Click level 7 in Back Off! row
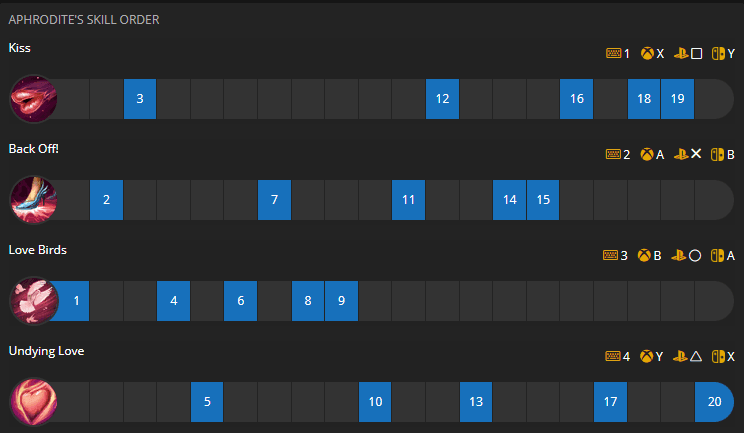This screenshot has height=433, width=744. [274, 200]
